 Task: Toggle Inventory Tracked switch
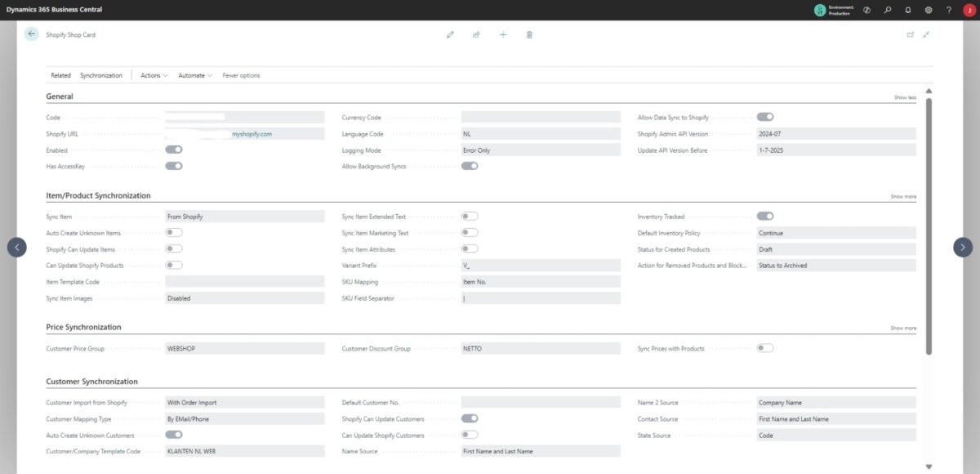pyautogui.click(x=765, y=217)
